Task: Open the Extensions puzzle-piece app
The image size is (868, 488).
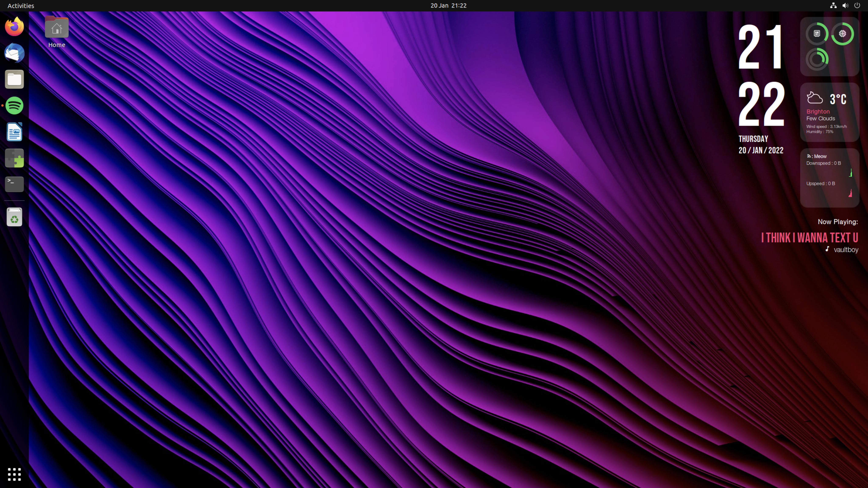Action: click(x=14, y=158)
